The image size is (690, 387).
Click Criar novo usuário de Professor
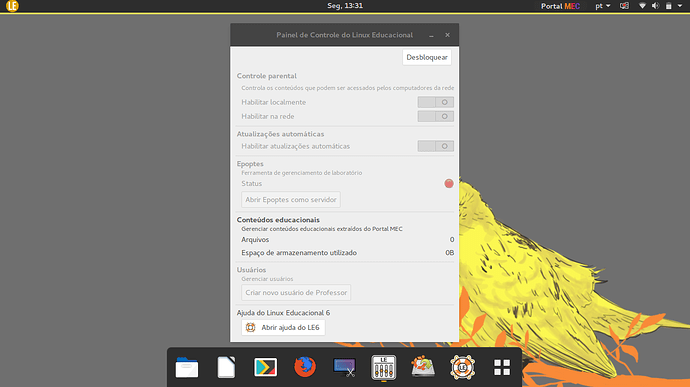(296, 292)
